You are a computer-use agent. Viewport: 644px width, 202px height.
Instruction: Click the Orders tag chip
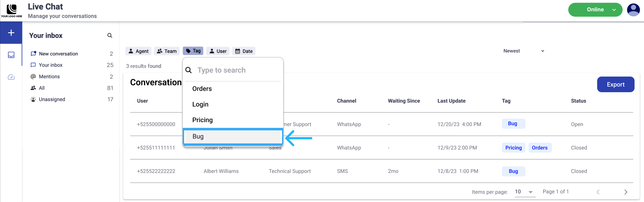click(x=540, y=148)
